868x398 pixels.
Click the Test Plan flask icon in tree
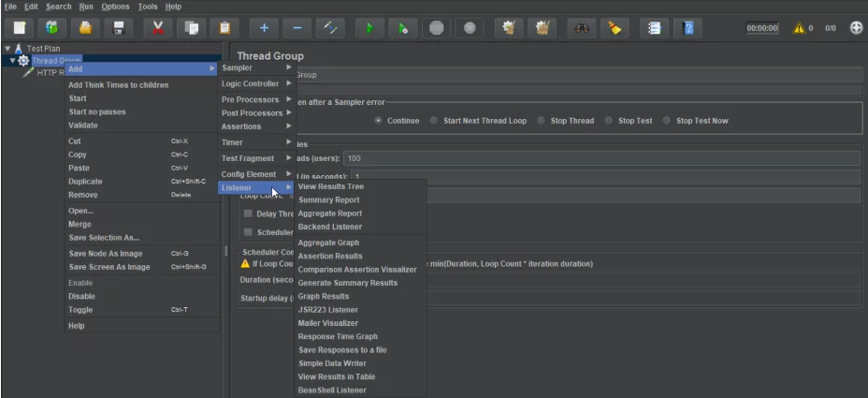19,49
